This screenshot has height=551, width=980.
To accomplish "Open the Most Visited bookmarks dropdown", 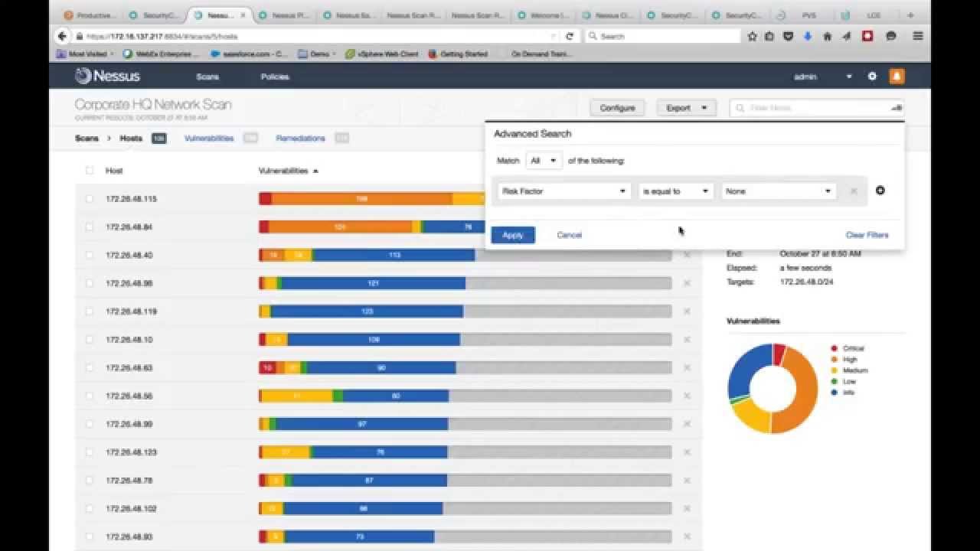I will click(86, 54).
